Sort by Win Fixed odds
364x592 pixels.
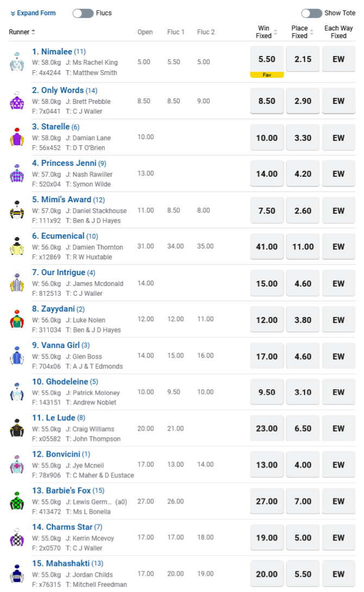coord(267,32)
